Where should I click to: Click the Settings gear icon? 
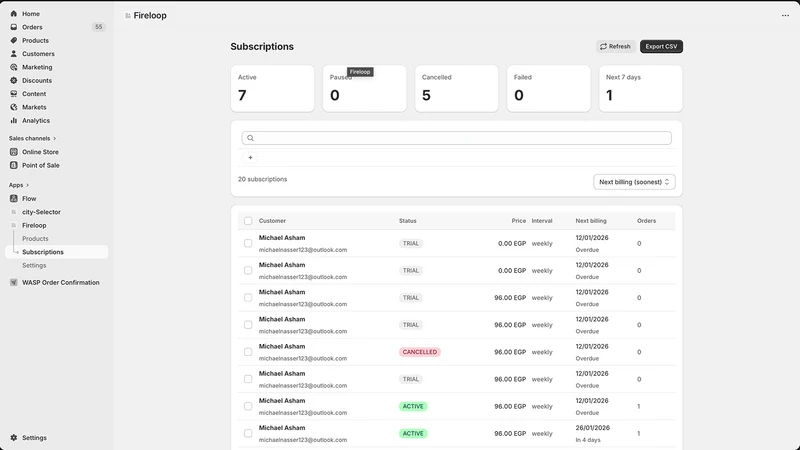[14, 438]
